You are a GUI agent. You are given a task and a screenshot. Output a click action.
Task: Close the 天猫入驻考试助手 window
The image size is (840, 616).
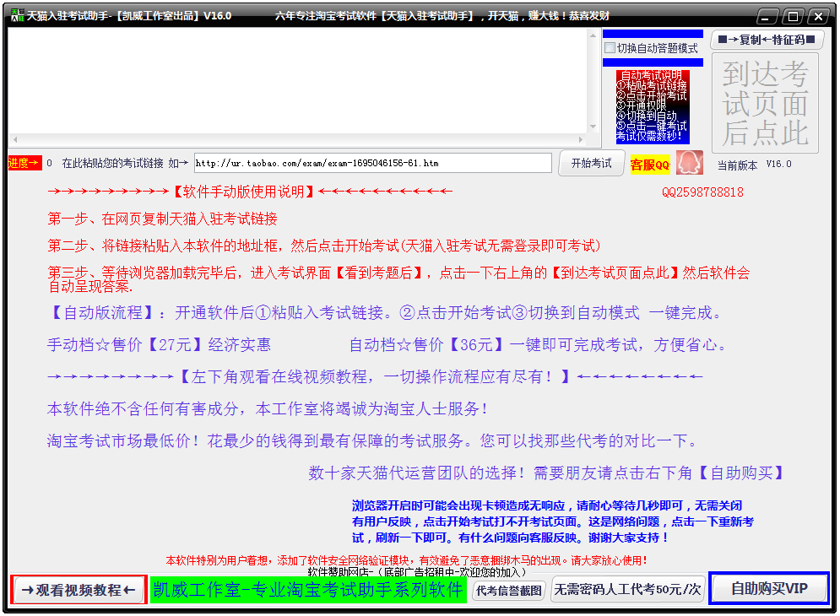819,17
